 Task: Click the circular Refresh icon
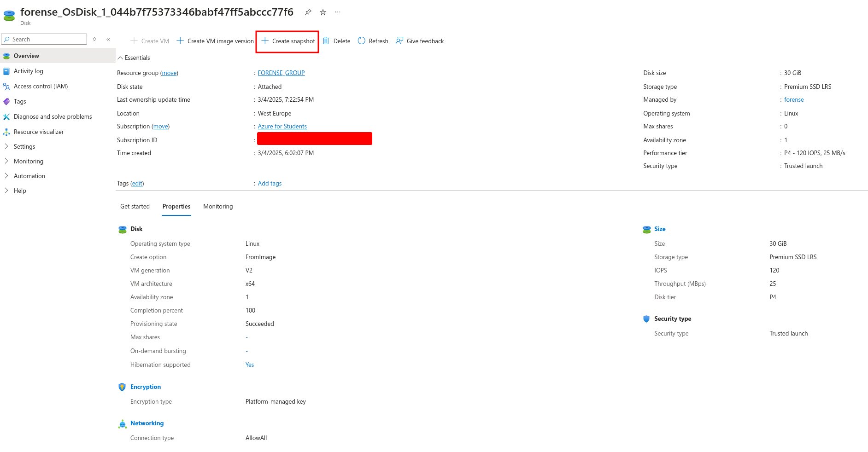(362, 41)
